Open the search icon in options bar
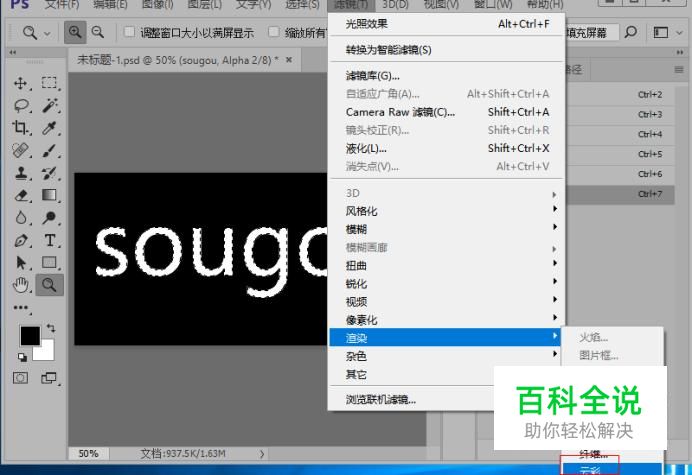Viewport: 692px width, 475px height. (x=631, y=32)
